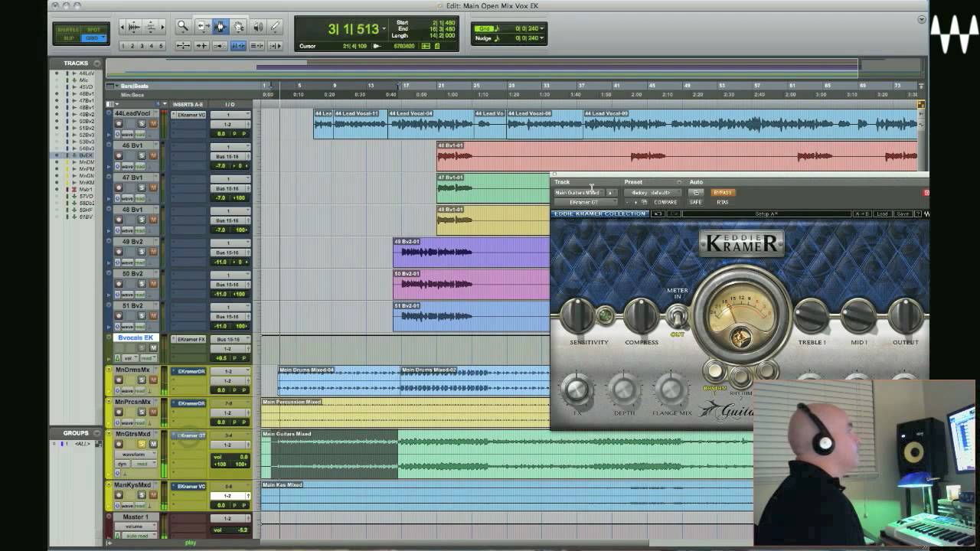
Task: Open the 44LeadVocl track view selector 'wave'
Action: (x=128, y=134)
